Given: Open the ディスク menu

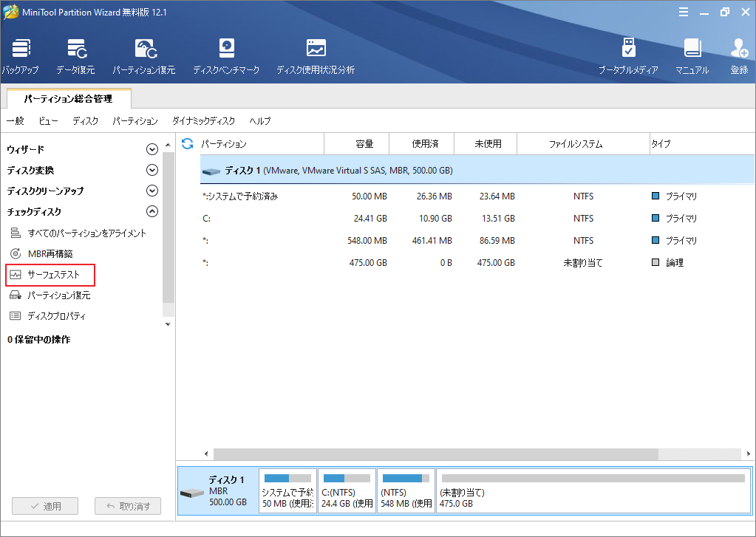Looking at the screenshot, I should point(85,120).
